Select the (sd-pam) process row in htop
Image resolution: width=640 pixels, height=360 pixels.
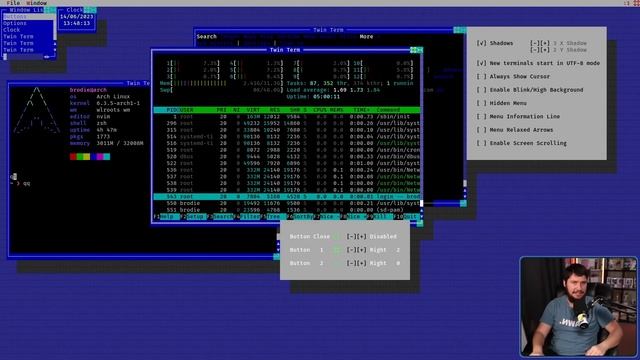[287, 210]
